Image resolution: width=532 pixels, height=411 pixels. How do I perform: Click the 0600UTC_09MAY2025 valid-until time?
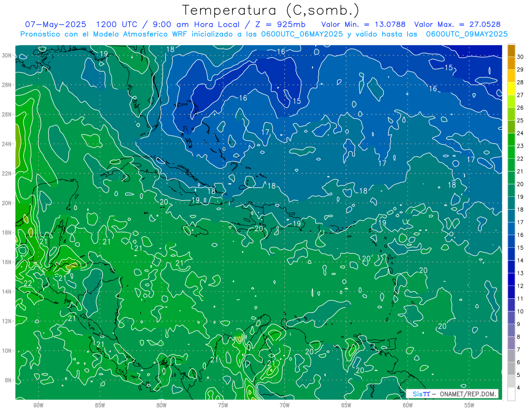click(x=467, y=34)
